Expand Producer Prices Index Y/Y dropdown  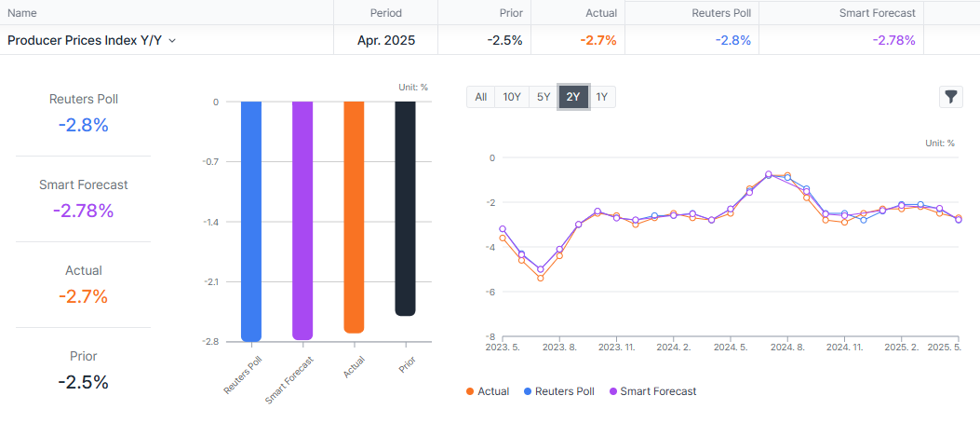[172, 41]
